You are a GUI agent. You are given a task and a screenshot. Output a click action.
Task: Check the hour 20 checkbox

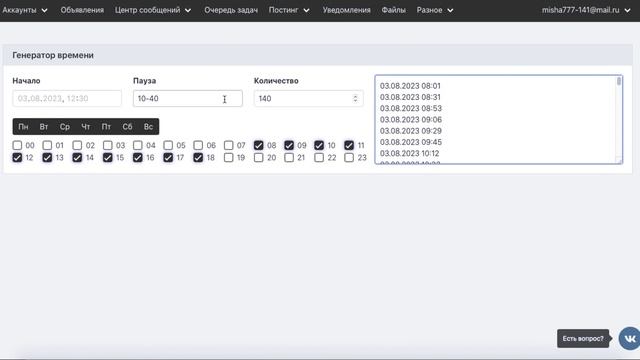(258, 158)
